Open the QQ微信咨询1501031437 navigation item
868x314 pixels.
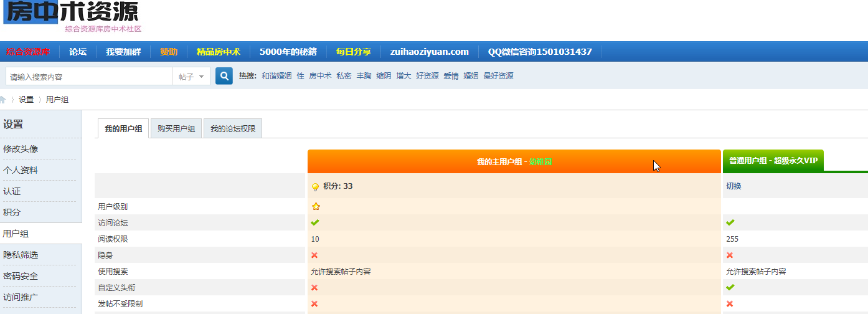[540, 52]
